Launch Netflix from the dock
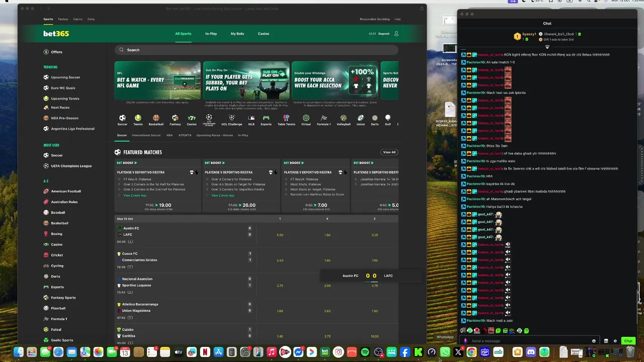644x362 pixels. click(205, 352)
